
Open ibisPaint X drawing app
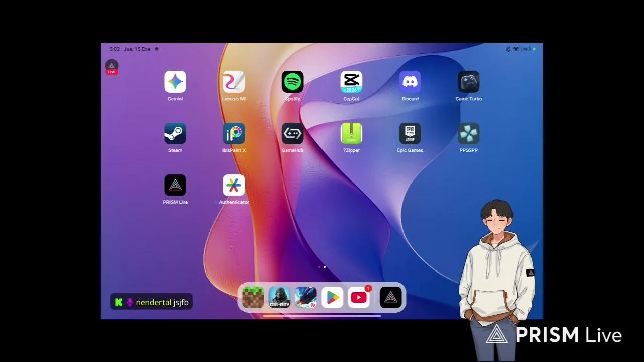click(234, 134)
